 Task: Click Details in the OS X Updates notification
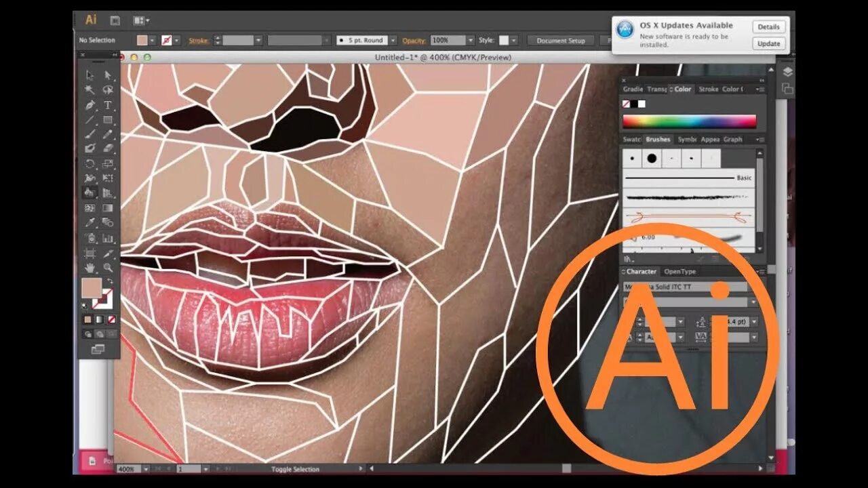coord(768,27)
